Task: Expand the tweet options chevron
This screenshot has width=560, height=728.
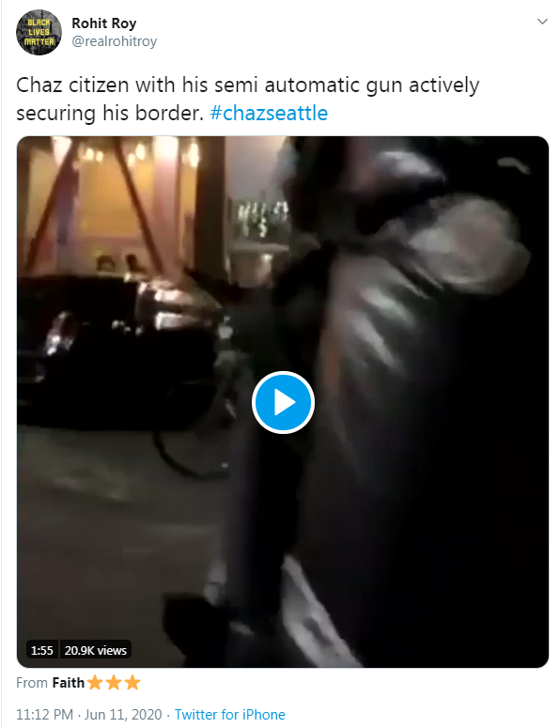Action: tap(542, 22)
